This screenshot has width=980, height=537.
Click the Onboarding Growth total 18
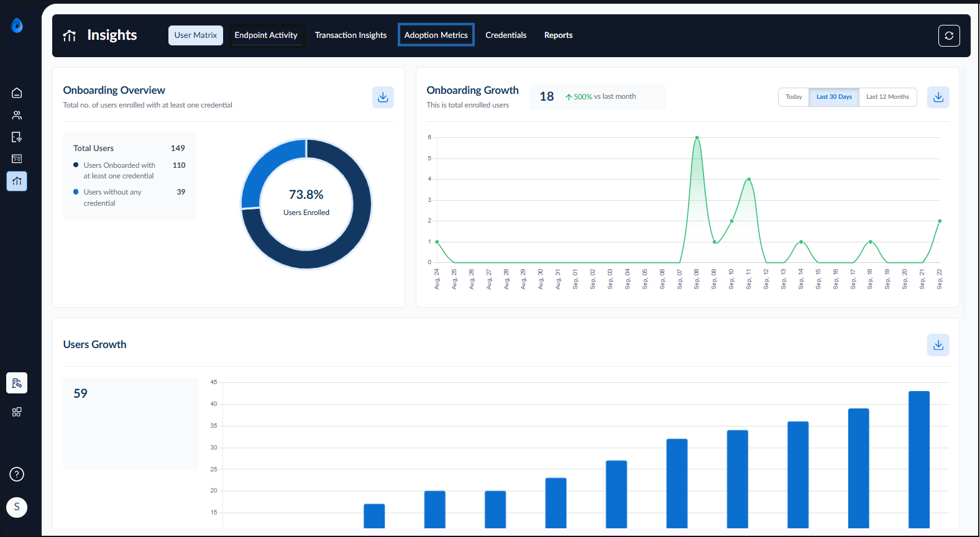(x=547, y=97)
